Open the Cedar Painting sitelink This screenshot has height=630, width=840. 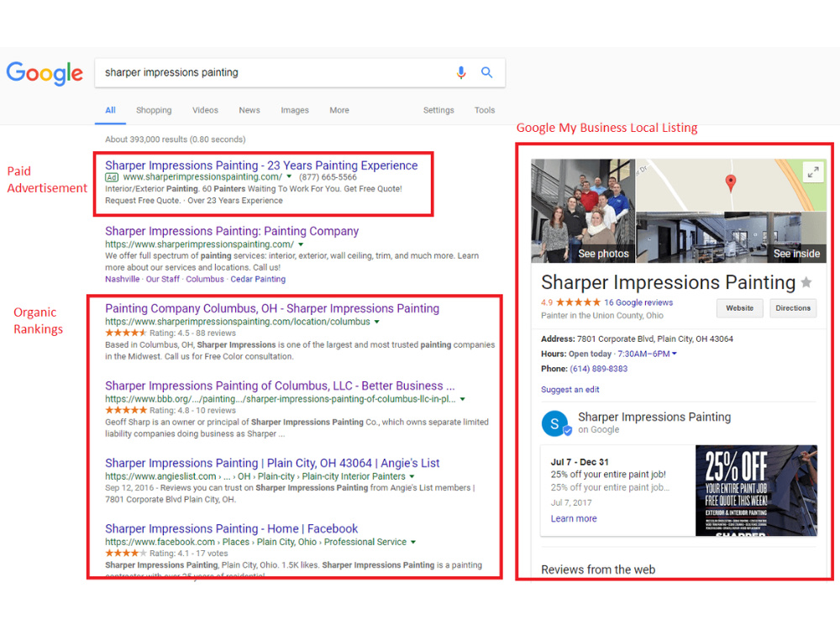tap(258, 279)
